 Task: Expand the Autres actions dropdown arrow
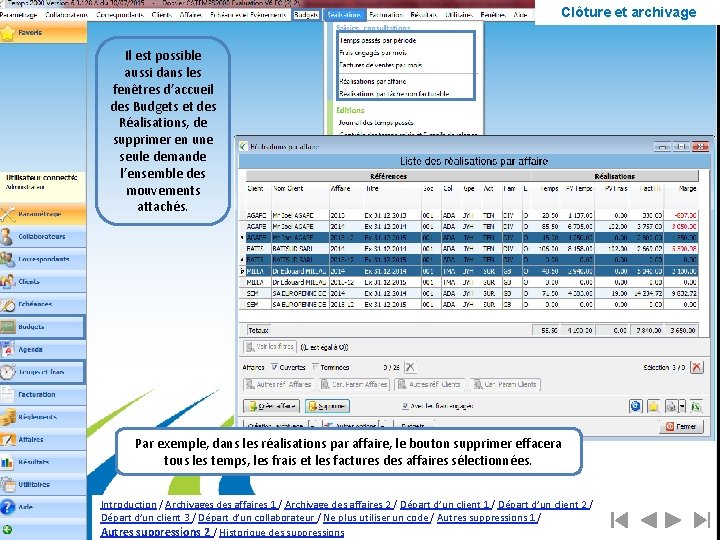tap(384, 426)
